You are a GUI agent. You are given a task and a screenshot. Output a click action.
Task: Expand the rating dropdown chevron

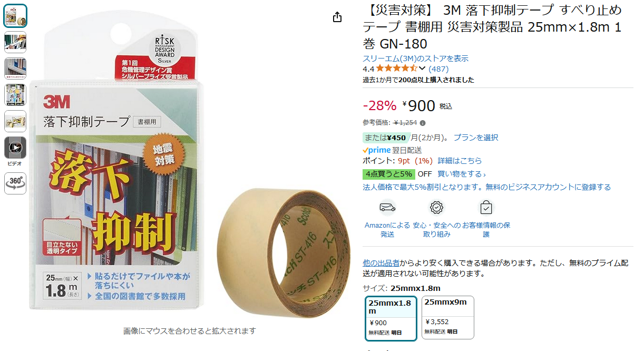(x=422, y=69)
